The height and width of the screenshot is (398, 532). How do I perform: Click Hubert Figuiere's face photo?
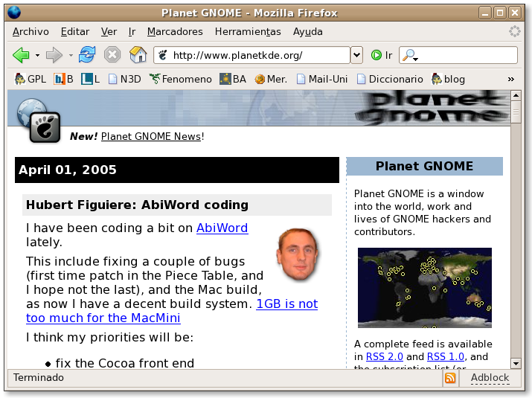coord(298,254)
